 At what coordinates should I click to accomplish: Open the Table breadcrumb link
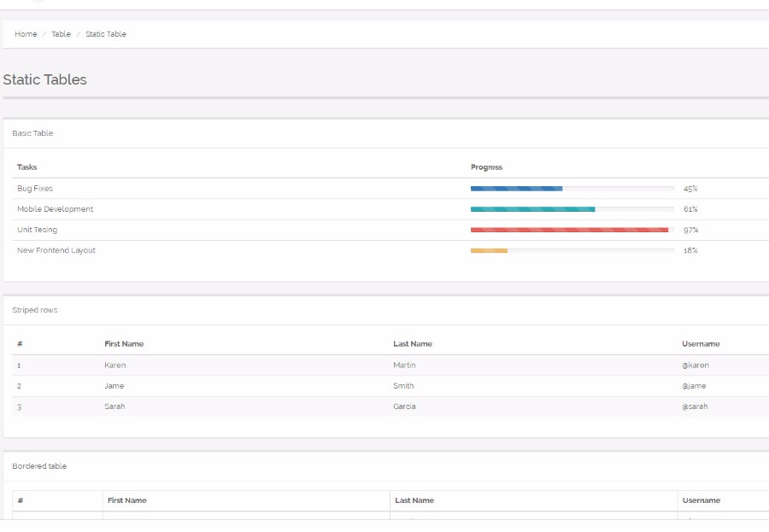61,34
